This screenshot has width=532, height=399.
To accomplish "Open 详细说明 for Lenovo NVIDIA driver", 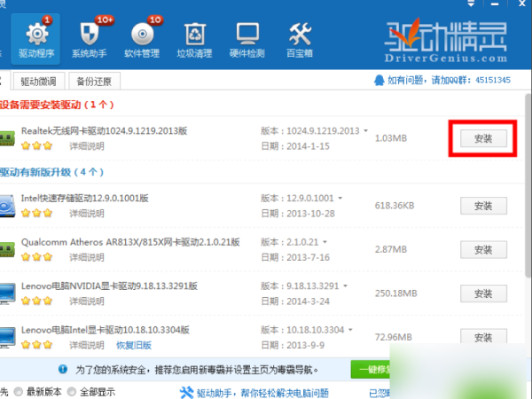I will (87, 301).
